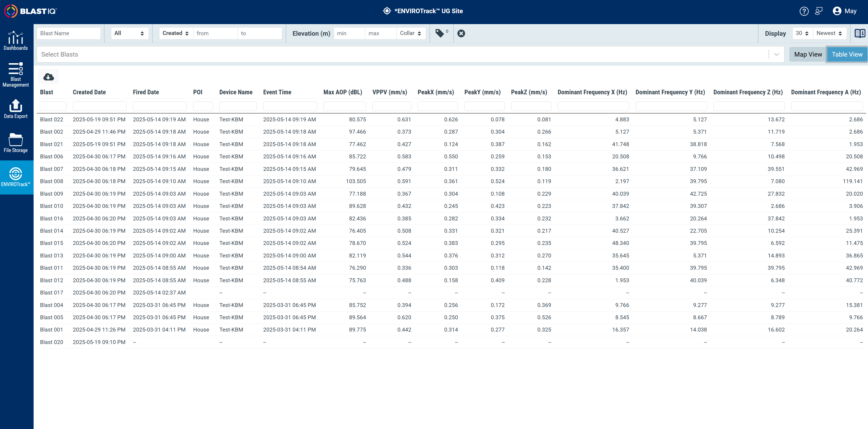Click the VPPV column filter box
The image size is (868, 429).
(392, 106)
